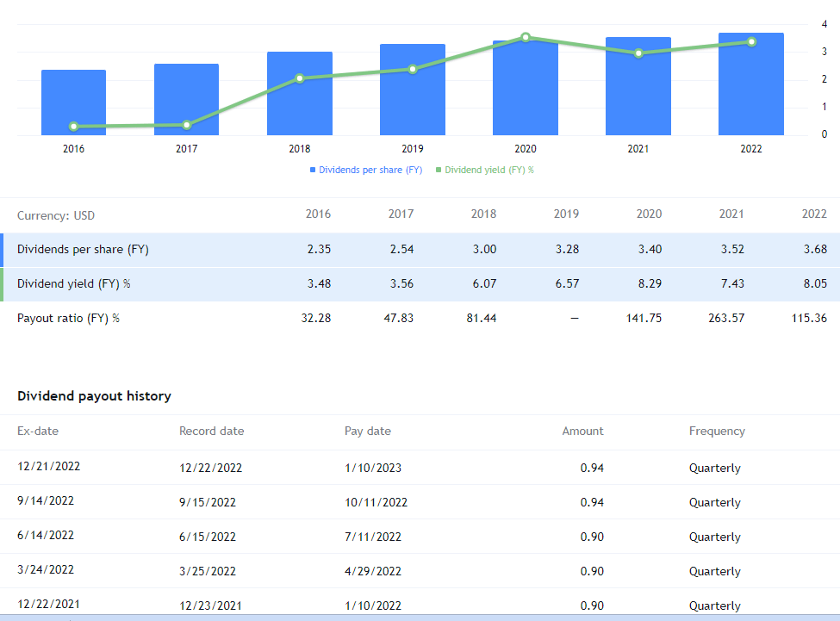840x621 pixels.
Task: Sort by the Ex-date column
Action: click(37, 431)
